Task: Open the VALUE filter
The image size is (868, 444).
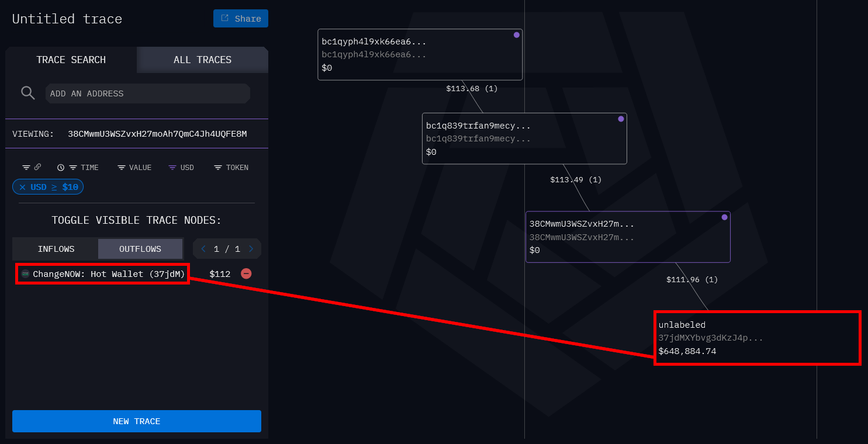Action: pos(134,168)
